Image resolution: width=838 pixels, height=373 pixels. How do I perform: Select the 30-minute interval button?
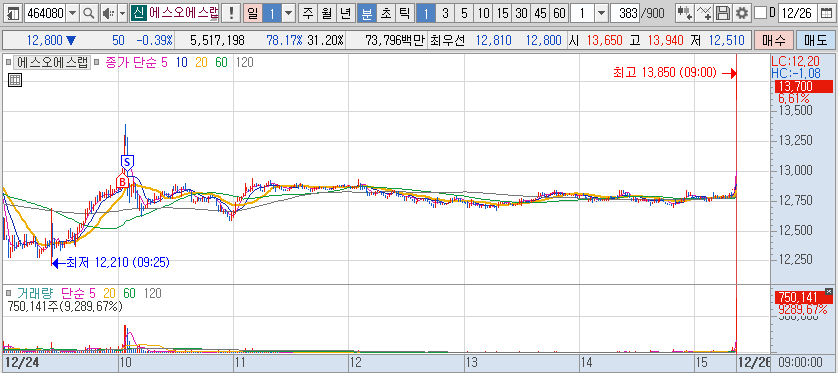point(521,14)
